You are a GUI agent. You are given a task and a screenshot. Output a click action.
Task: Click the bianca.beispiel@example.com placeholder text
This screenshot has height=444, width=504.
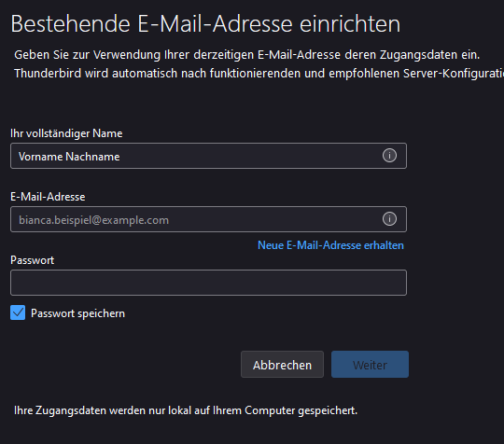[93, 220]
